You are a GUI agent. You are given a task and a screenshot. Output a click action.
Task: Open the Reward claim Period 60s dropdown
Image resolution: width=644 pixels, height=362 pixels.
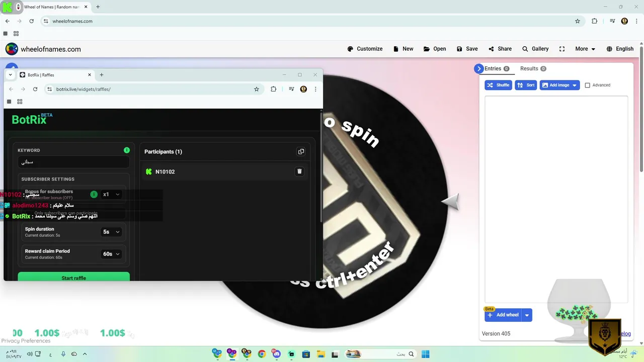tap(112, 254)
